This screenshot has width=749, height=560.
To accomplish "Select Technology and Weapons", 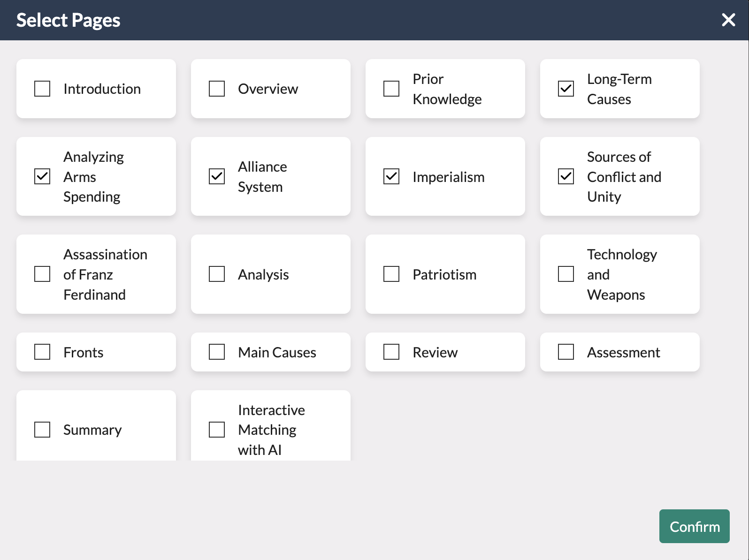I will tap(566, 274).
